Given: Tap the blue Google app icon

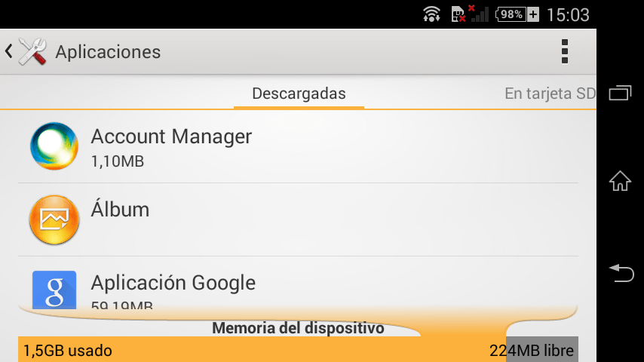Looking at the screenshot, I should point(54,290).
